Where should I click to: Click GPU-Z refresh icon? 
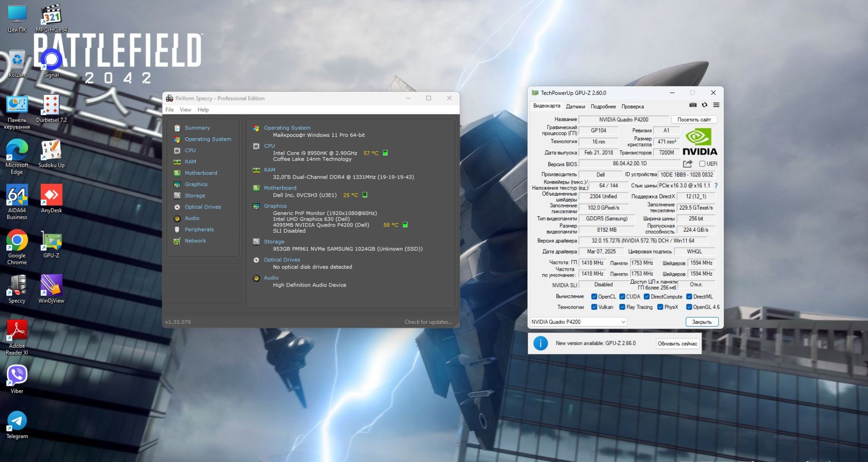coord(705,105)
